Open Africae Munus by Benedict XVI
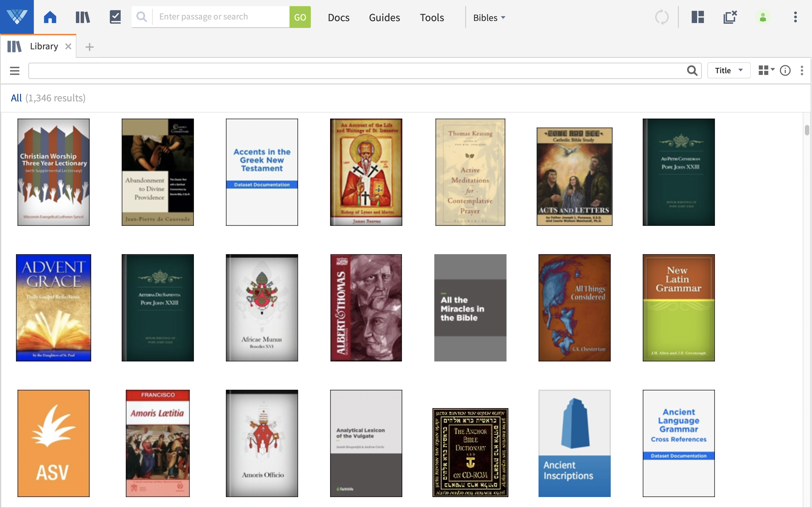Image resolution: width=812 pixels, height=508 pixels. click(x=262, y=308)
